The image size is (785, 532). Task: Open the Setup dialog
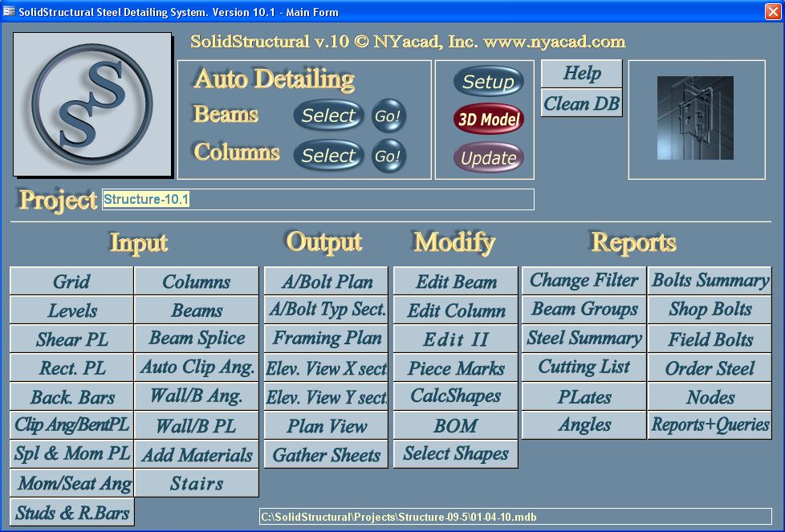click(x=488, y=82)
